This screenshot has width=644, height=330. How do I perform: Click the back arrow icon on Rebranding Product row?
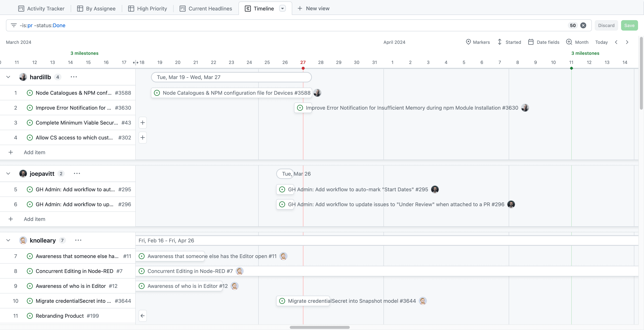click(143, 315)
